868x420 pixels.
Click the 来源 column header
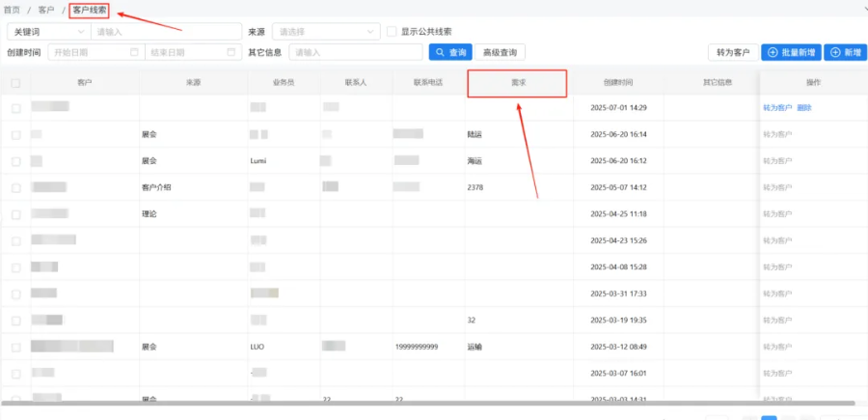pyautogui.click(x=193, y=83)
